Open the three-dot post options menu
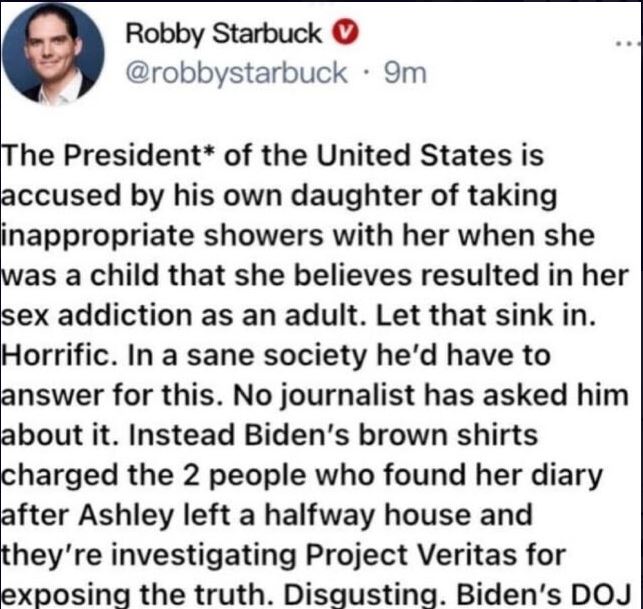643x609 pixels. pos(630,43)
